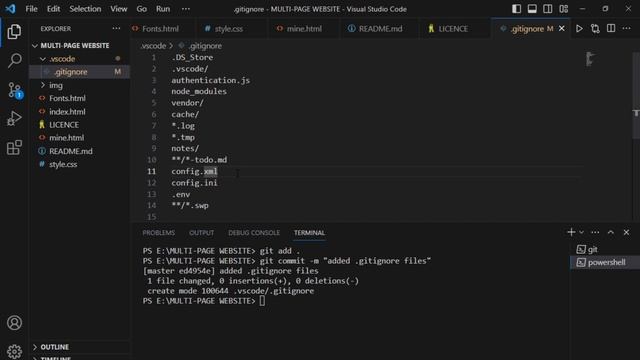Image resolution: width=640 pixels, height=360 pixels.
Task: Select the TERMINAL panel tab
Action: click(x=309, y=233)
